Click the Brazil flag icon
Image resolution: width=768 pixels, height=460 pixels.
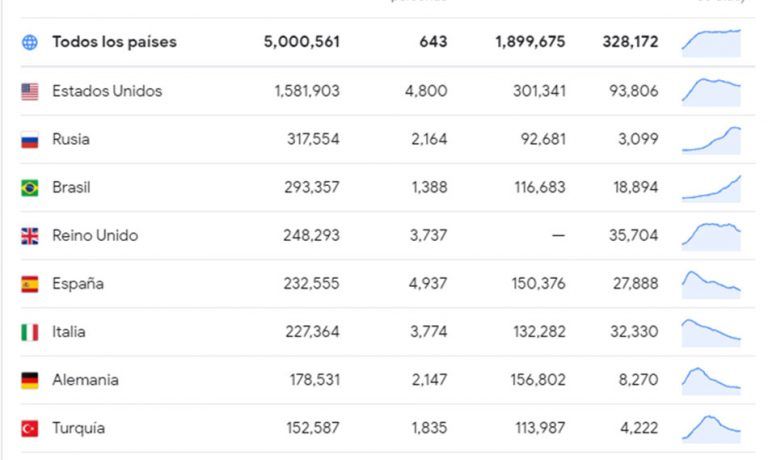30,188
